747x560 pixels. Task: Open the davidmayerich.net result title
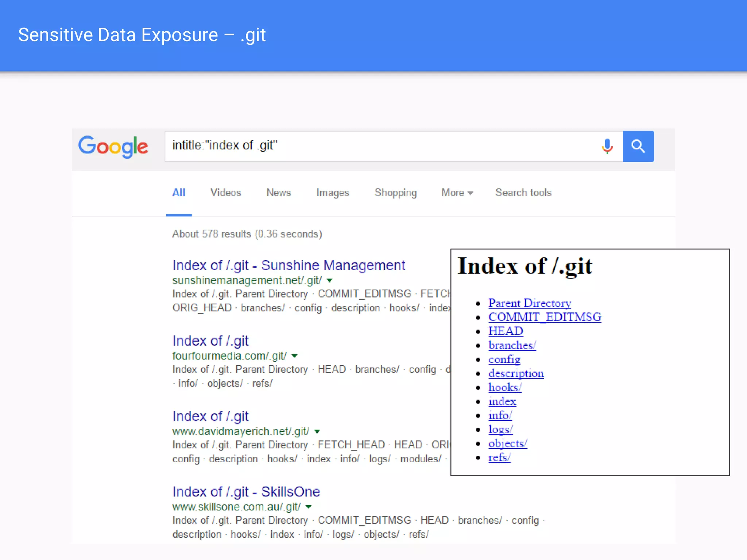pyautogui.click(x=210, y=416)
